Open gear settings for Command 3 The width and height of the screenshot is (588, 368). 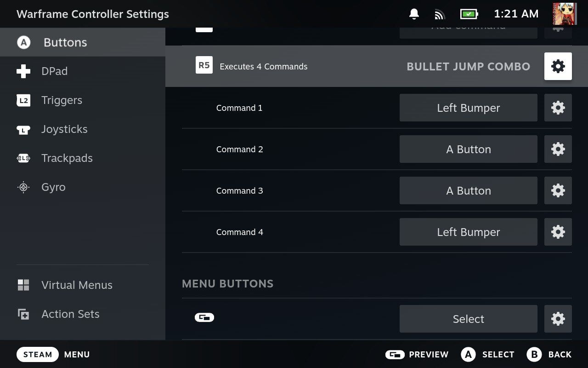click(x=558, y=190)
